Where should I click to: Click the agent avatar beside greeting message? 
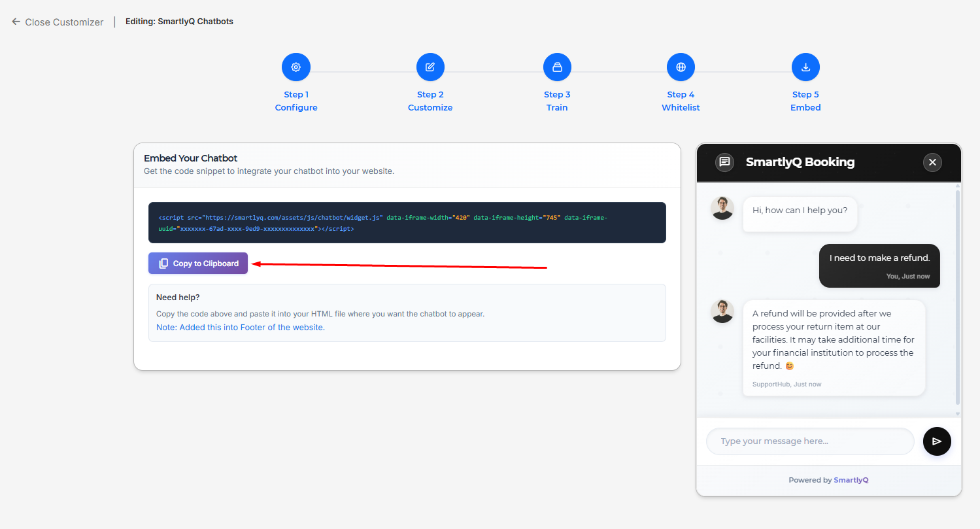coord(722,209)
